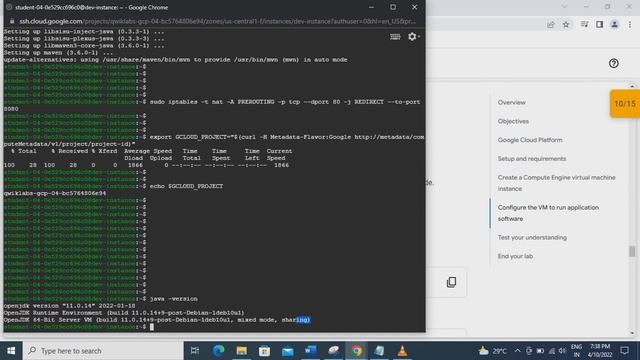Copy the command with the copy icon
The width and height of the screenshot is (640, 360).
tap(451, 282)
